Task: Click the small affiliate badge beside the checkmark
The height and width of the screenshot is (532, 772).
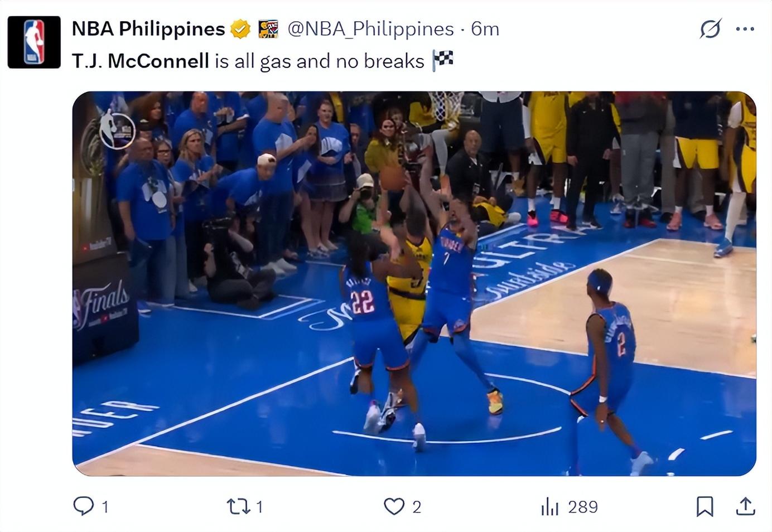Action: (x=268, y=29)
